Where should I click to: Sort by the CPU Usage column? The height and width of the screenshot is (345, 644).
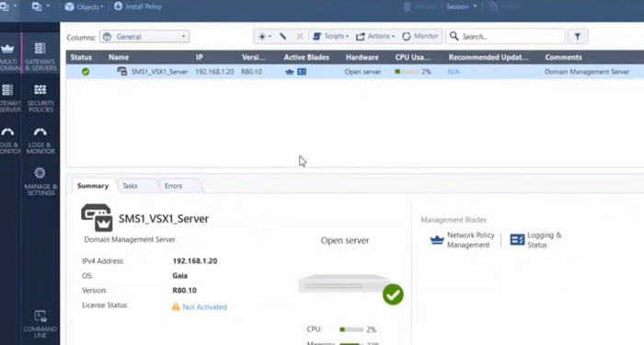click(x=413, y=57)
